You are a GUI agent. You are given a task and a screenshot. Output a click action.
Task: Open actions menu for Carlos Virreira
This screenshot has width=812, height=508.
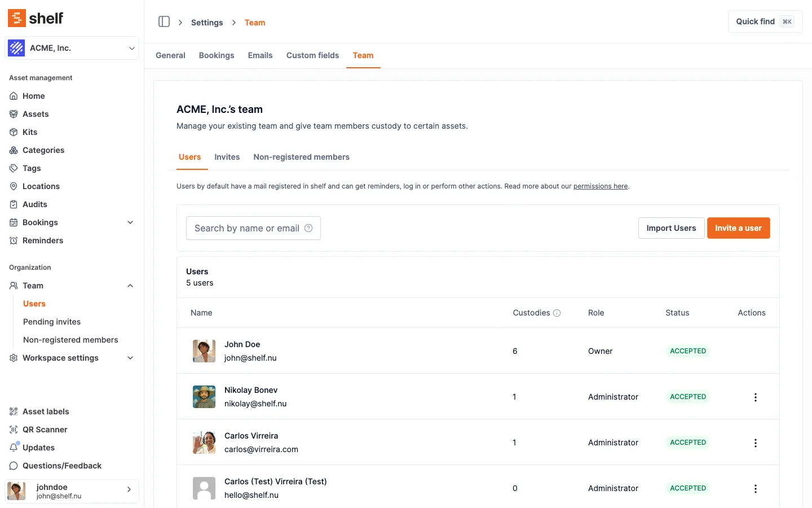point(755,443)
